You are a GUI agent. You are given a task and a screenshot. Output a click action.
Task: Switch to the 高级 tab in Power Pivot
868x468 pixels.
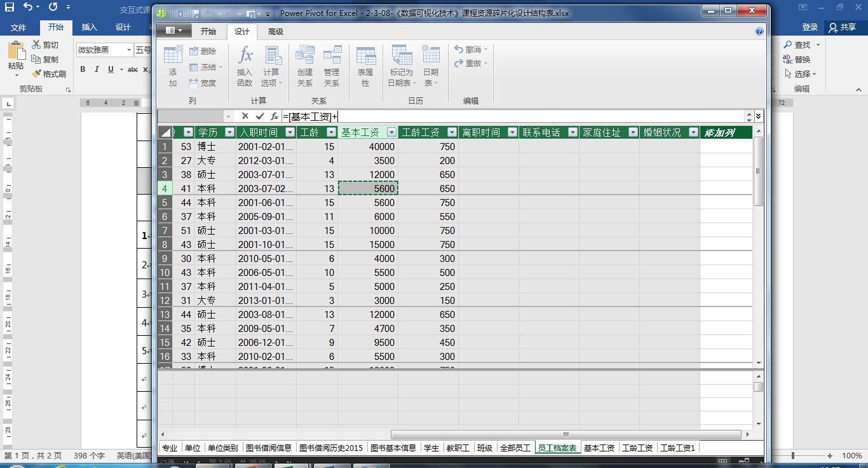(x=275, y=32)
